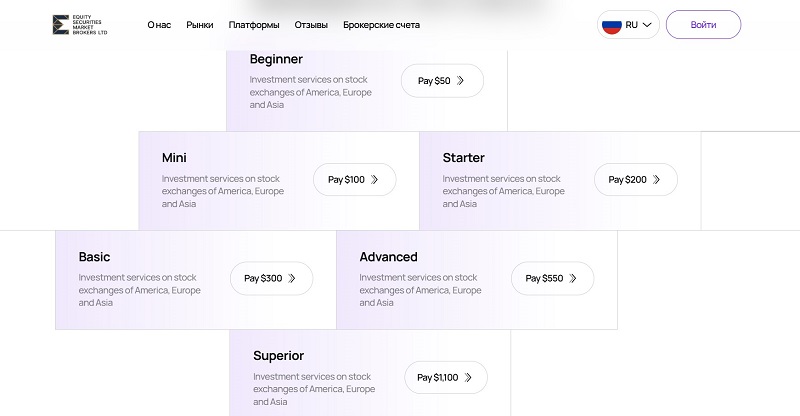Expand language selector chevron arrow
Image resolution: width=800 pixels, height=416 pixels.
click(x=648, y=24)
